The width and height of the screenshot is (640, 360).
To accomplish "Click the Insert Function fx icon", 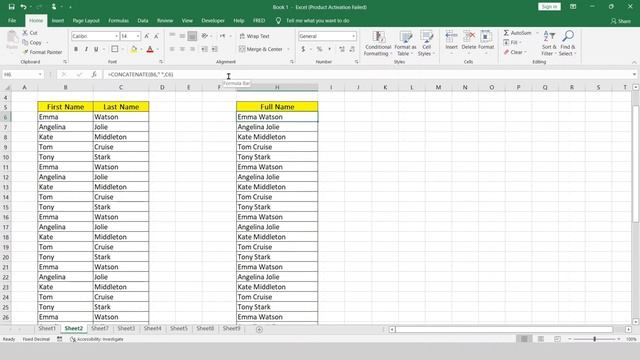I will [94, 74].
